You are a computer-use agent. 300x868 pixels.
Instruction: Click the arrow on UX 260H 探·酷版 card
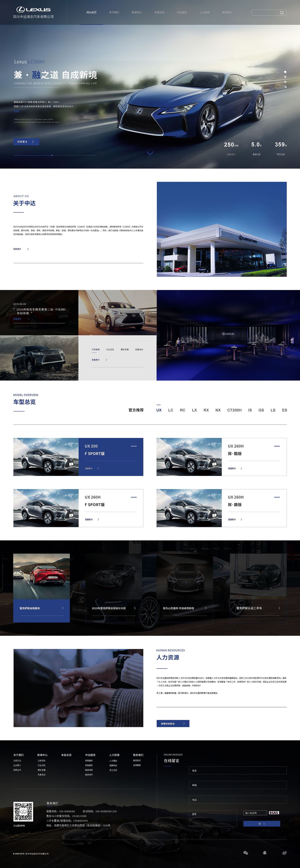(241, 468)
